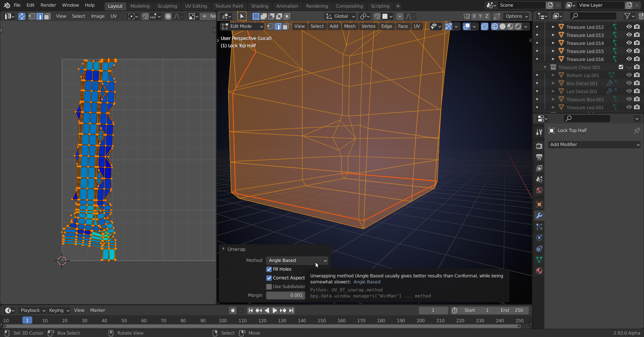Viewport: 644px width, 337px height.
Task: Click the End frame field
Action: tap(512, 311)
